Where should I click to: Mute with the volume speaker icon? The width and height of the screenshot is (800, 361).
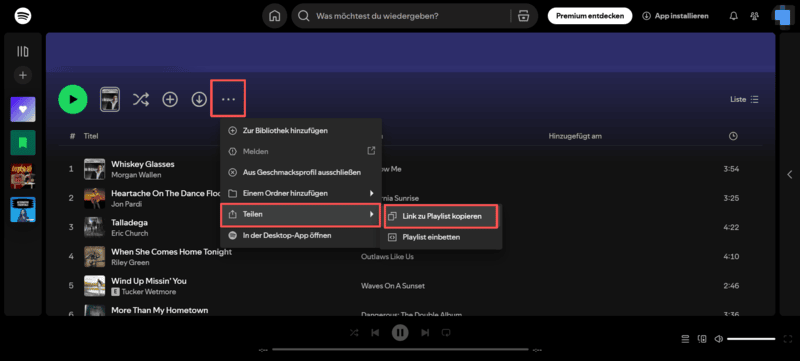click(718, 339)
